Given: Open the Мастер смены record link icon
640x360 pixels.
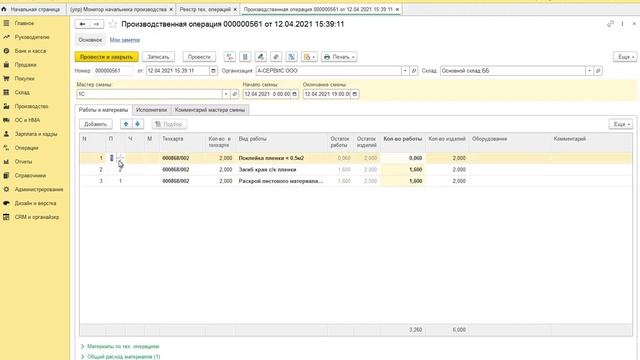Looking at the screenshot, I should pos(234,94).
